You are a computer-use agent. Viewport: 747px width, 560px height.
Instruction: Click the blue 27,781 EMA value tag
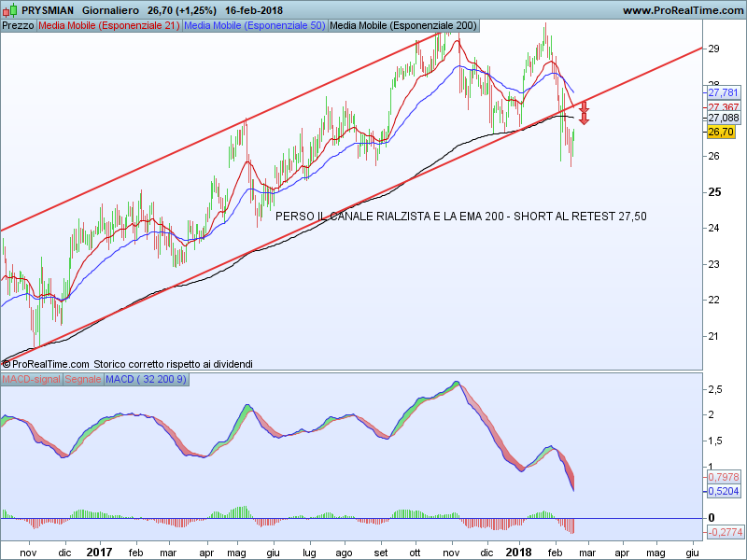coord(724,93)
